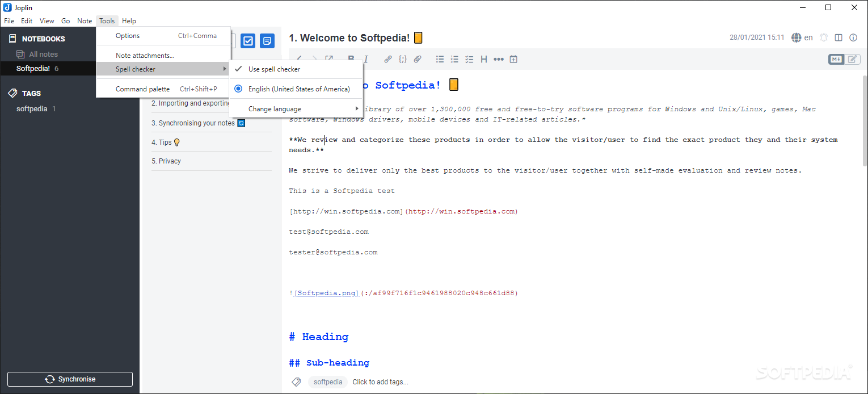
Task: Click the orange emoji in note title
Action: click(418, 38)
